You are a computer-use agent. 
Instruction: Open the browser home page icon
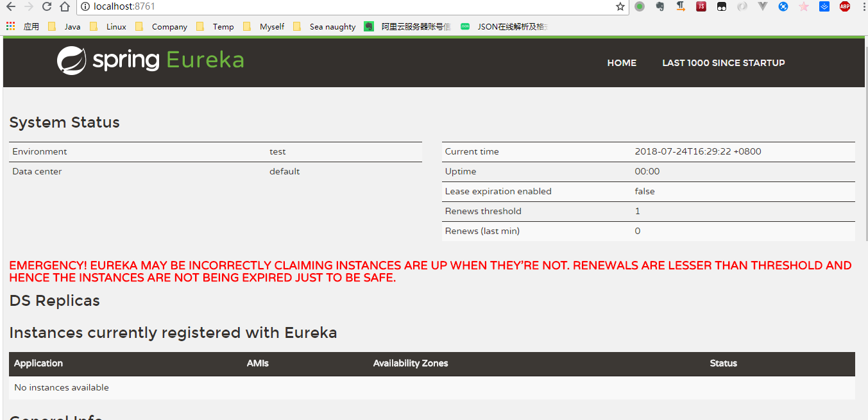(x=64, y=6)
